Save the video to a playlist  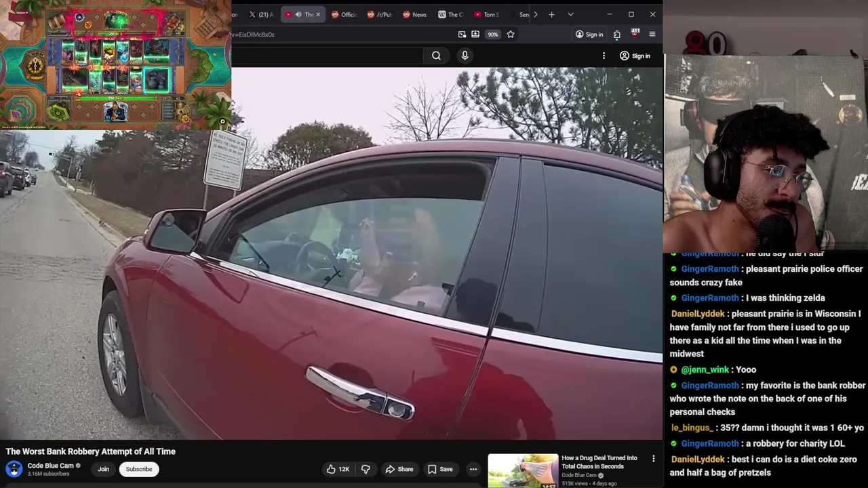click(x=439, y=469)
